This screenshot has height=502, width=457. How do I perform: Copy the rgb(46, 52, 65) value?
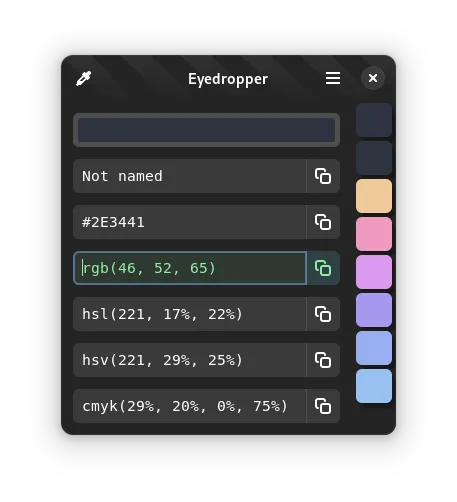323,268
